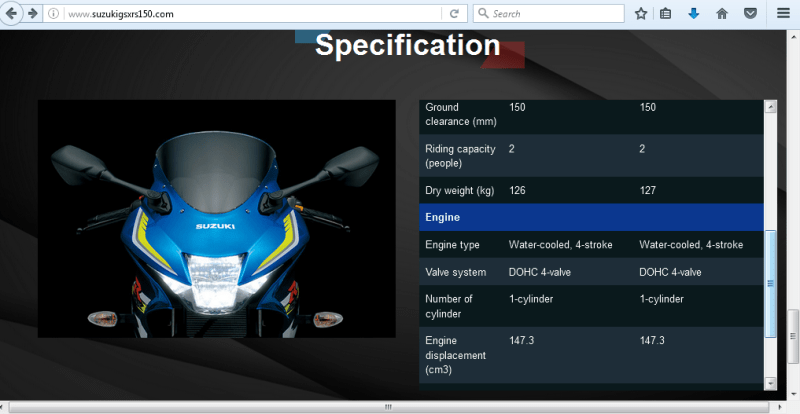Image resolution: width=800 pixels, height=414 pixels.
Task: Click the Forward navigation arrow
Action: click(34, 14)
